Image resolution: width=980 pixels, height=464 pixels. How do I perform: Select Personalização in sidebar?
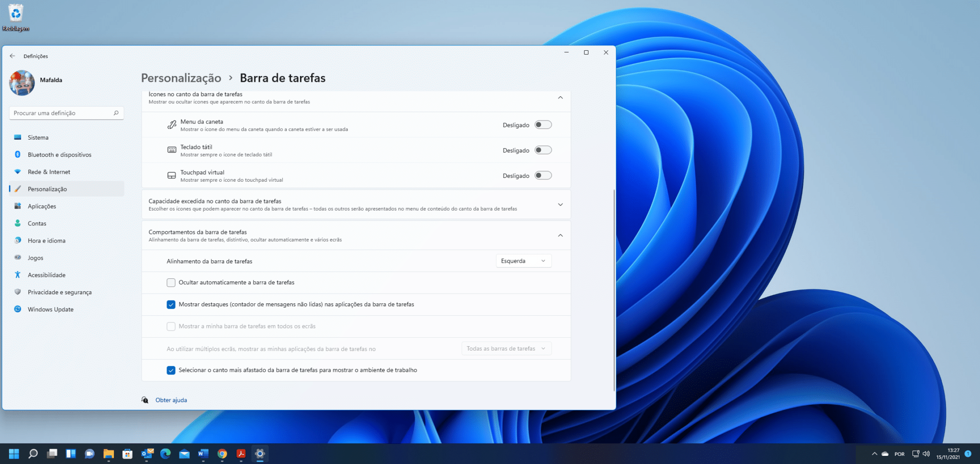pyautogui.click(x=67, y=189)
